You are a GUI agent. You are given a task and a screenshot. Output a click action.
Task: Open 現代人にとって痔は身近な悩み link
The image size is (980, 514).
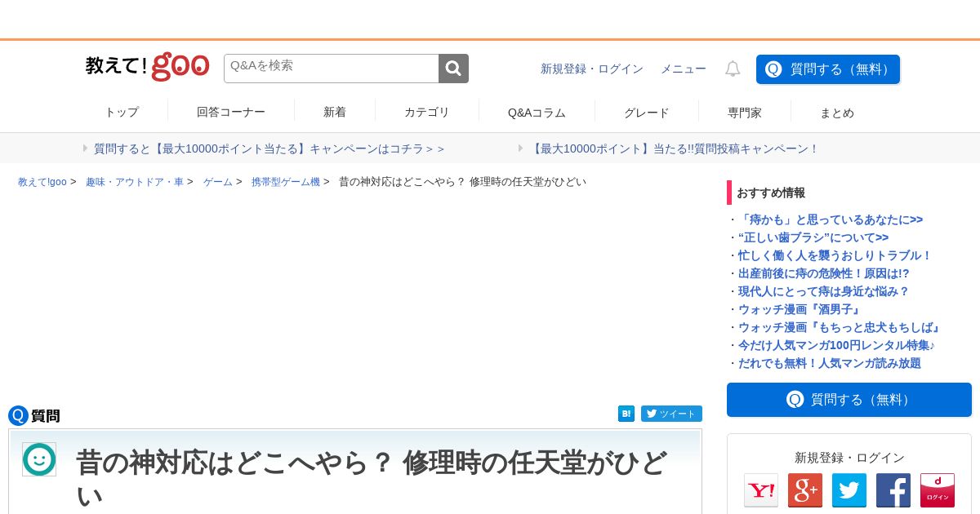[x=823, y=291]
